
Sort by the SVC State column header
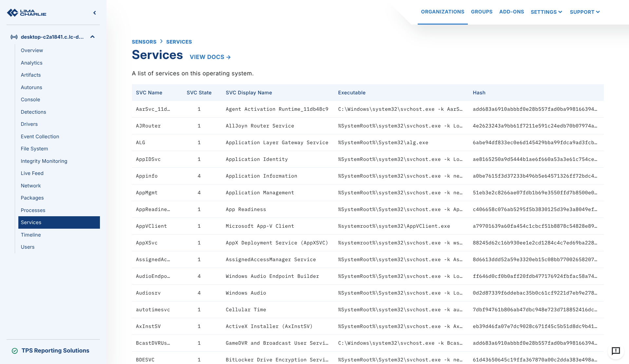199,93
